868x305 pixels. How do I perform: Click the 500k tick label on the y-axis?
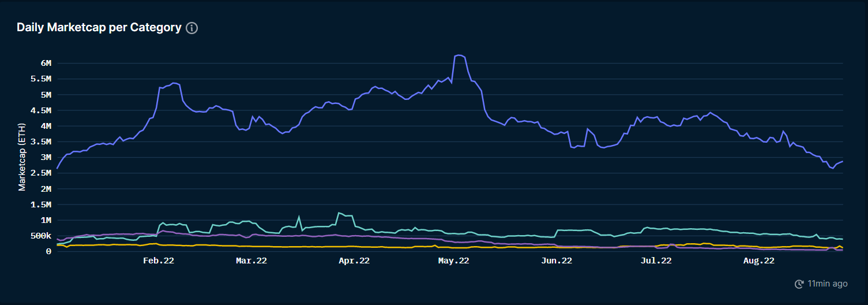tap(40, 236)
